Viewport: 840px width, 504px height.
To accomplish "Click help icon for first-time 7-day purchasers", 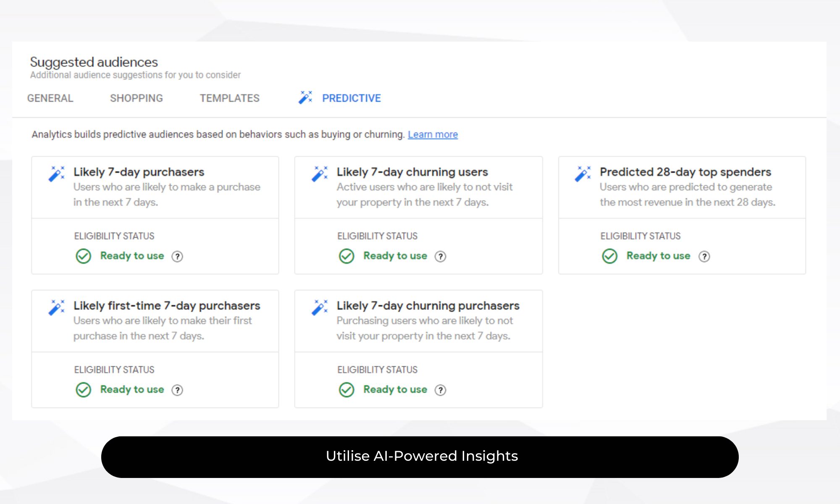I will [177, 390].
